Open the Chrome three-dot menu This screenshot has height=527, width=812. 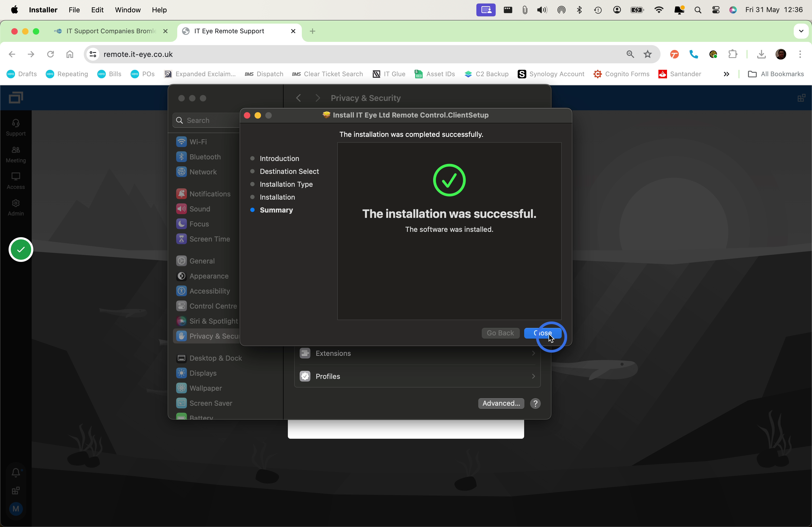coord(800,54)
